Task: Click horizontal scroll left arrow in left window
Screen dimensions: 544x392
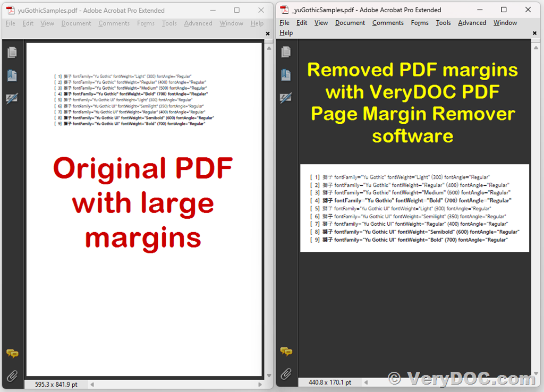Action: tap(92, 385)
